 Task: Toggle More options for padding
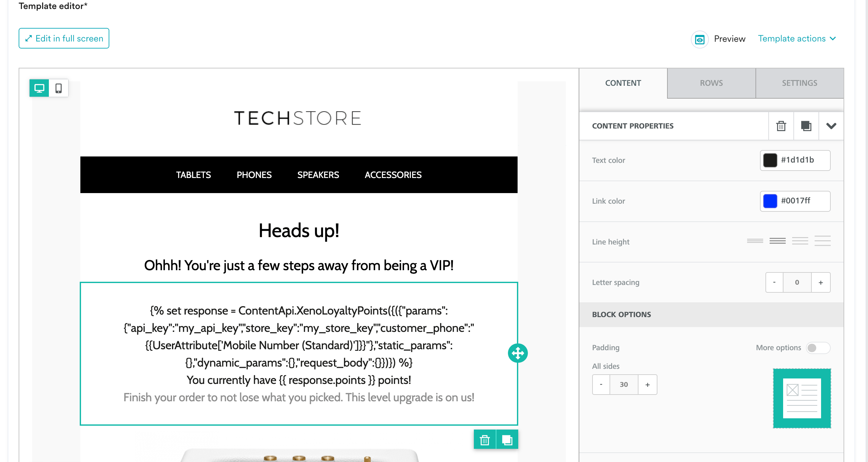point(818,348)
